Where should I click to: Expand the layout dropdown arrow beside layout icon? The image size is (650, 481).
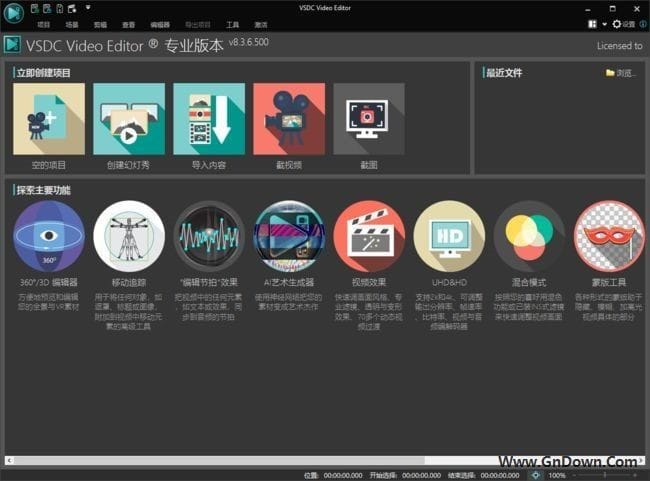coord(604,24)
